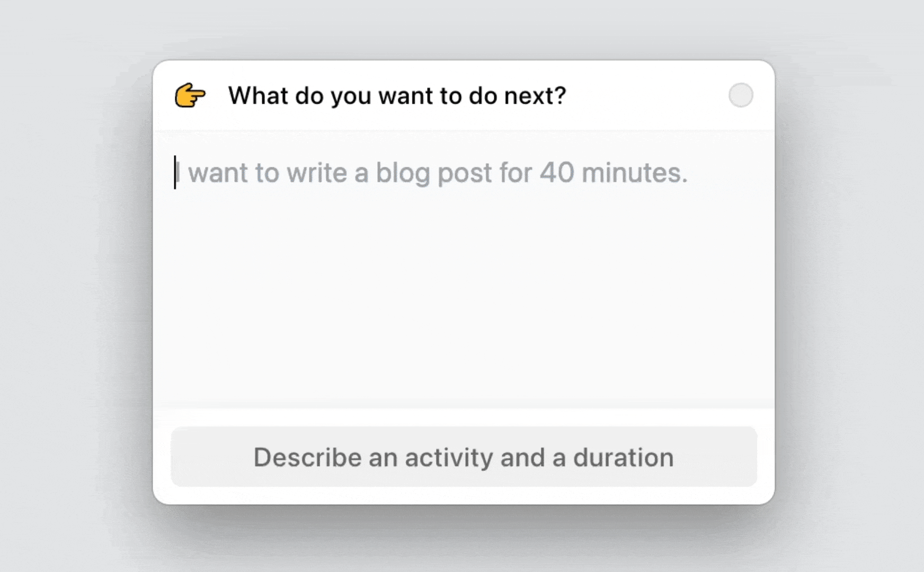Click the gray backdrop outside the dialog
924x572 pixels.
click(x=74, y=286)
